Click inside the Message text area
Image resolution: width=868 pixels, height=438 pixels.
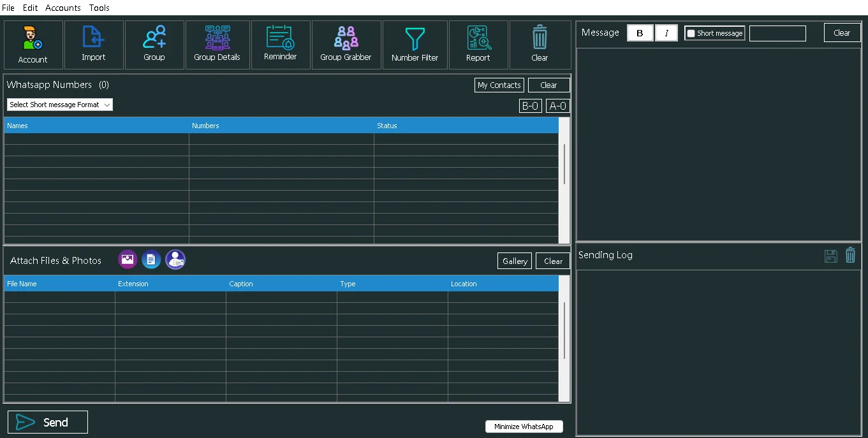719,144
